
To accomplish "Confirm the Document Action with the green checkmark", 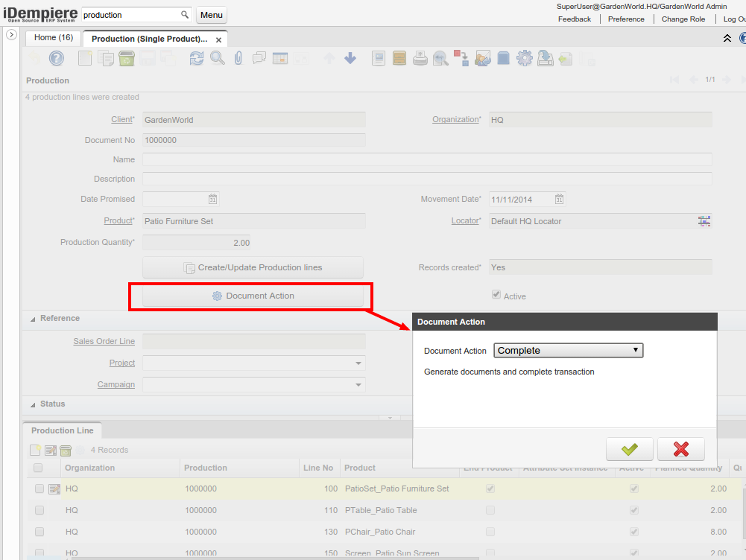I will (x=629, y=449).
